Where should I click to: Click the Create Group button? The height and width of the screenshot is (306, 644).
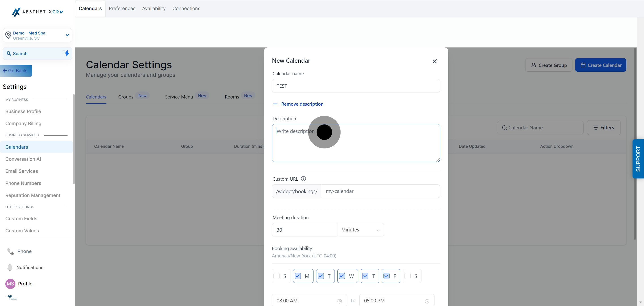point(549,65)
